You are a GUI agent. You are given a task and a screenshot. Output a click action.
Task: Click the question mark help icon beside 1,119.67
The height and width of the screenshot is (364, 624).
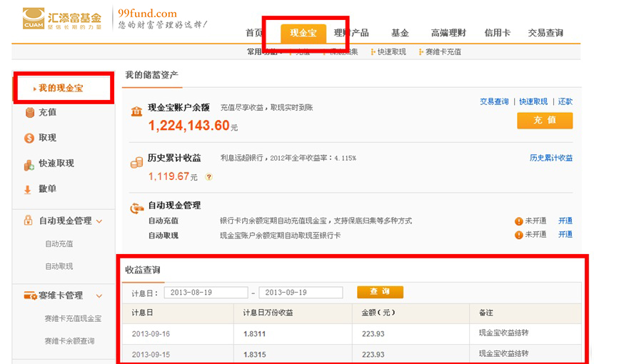[209, 177]
